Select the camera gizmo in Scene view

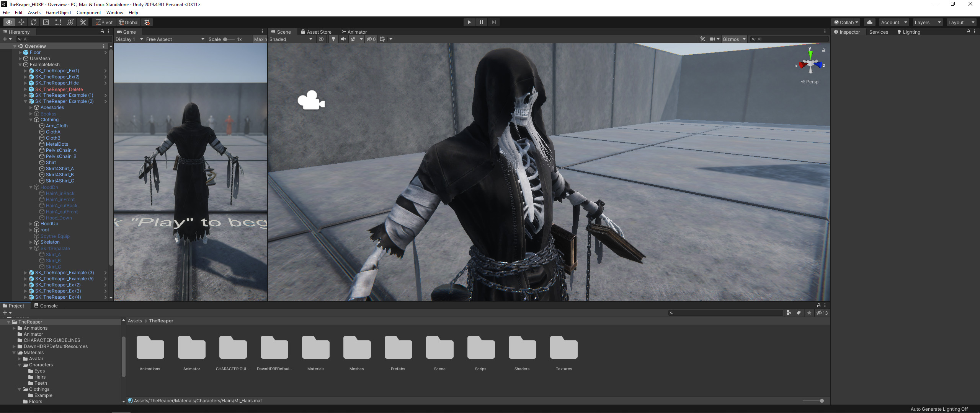click(x=311, y=100)
